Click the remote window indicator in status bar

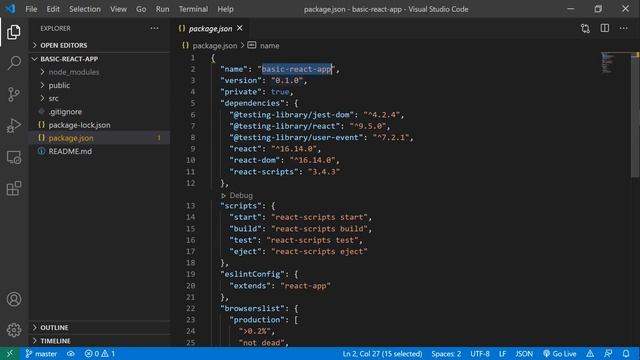[9, 353]
